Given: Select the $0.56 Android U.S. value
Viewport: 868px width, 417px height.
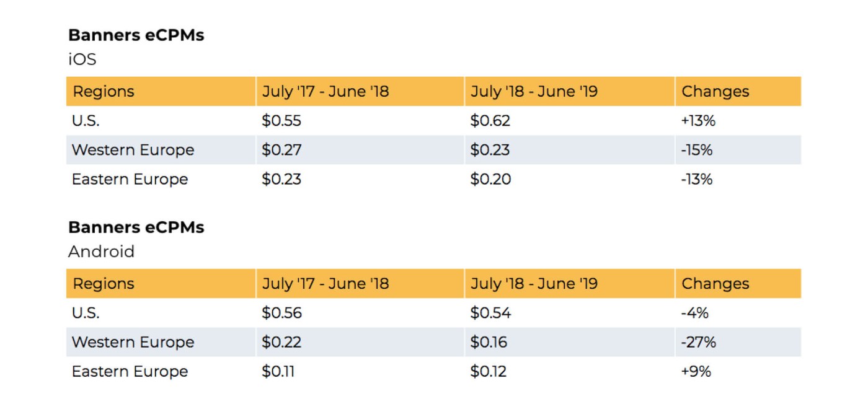Looking at the screenshot, I should [281, 313].
